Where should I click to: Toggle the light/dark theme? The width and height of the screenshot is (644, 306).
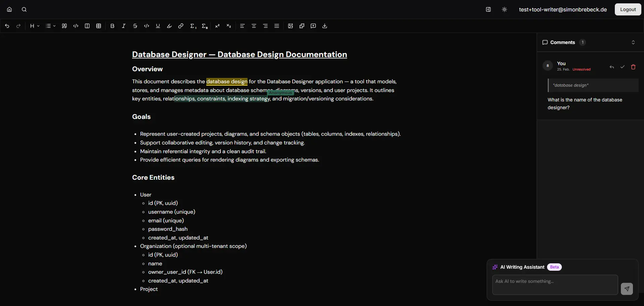[504, 9]
